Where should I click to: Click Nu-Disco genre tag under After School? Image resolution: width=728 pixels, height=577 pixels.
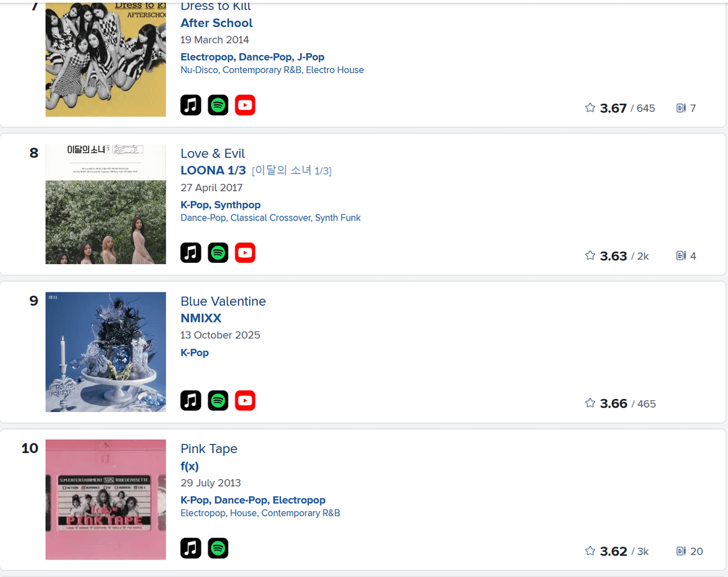tap(199, 70)
